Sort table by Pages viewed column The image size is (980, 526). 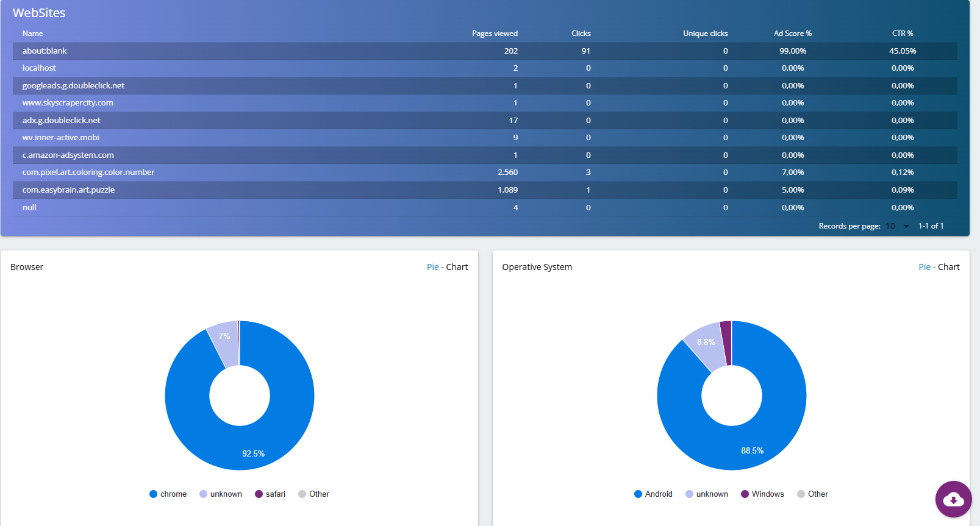(x=494, y=34)
